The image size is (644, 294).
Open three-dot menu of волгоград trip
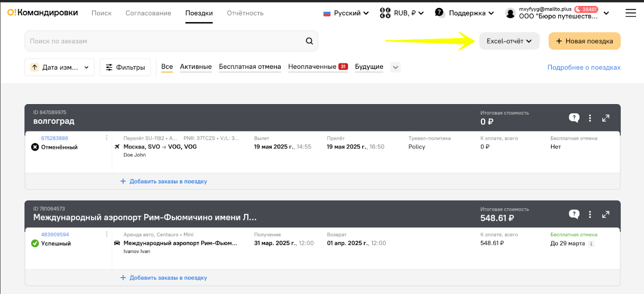coord(590,118)
